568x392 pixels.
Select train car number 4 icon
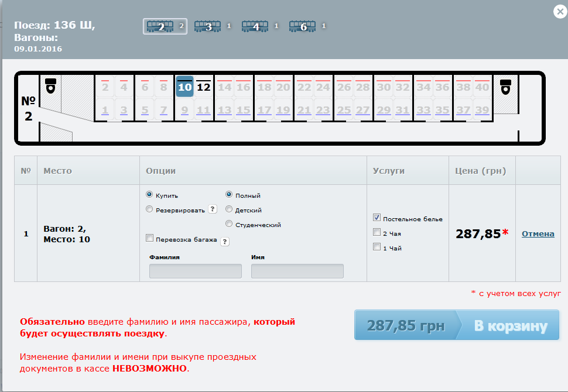coord(255,26)
